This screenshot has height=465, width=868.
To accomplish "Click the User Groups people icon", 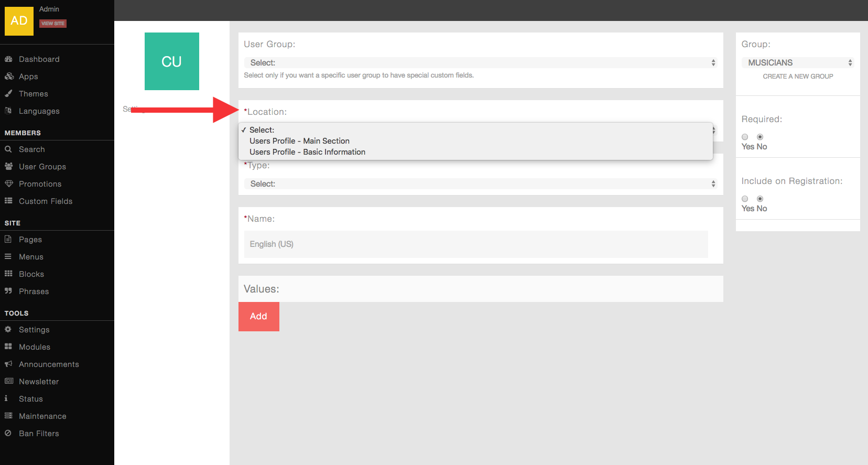I will click(x=8, y=166).
